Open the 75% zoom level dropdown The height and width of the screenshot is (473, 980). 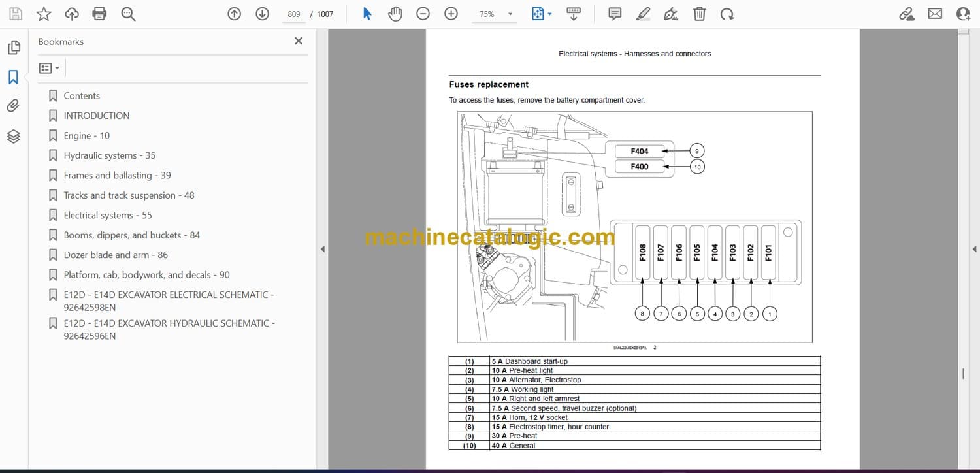tap(510, 14)
